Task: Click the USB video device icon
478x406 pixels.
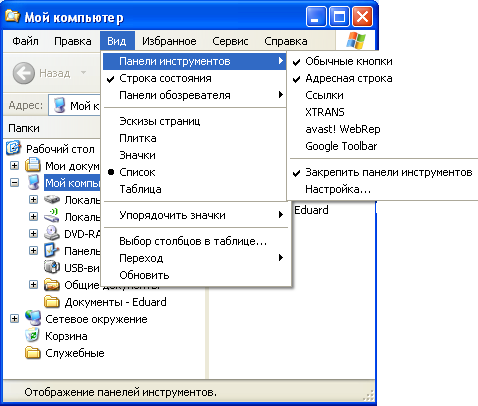Action: point(52,267)
